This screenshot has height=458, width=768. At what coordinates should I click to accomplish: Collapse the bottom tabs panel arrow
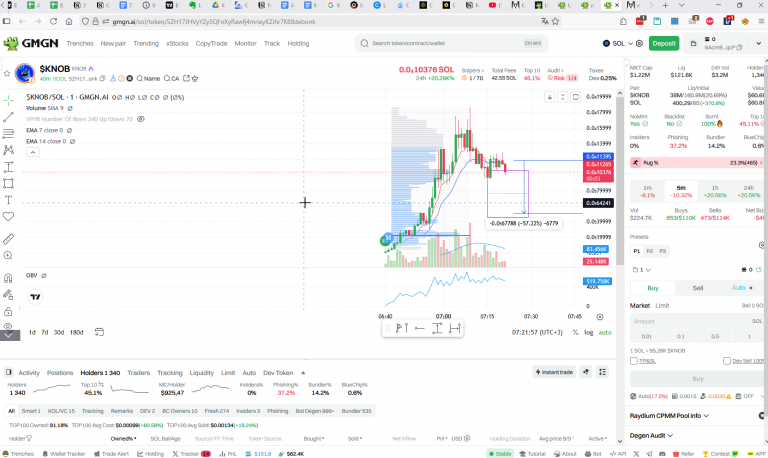pyautogui.click(x=303, y=373)
